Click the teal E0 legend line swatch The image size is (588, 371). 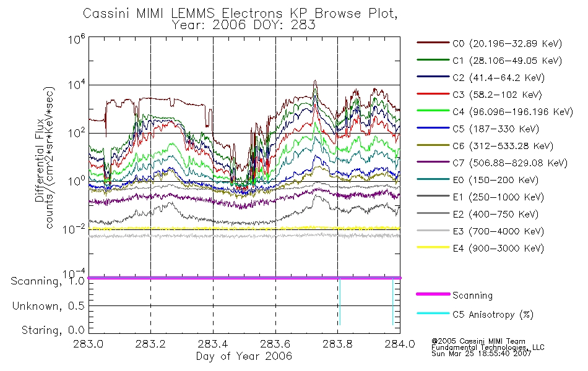(433, 179)
